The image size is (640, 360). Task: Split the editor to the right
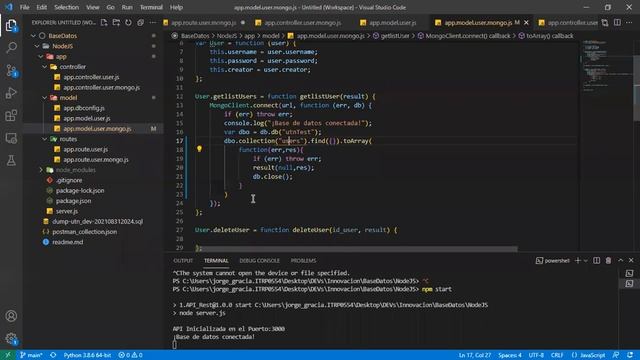(617, 23)
